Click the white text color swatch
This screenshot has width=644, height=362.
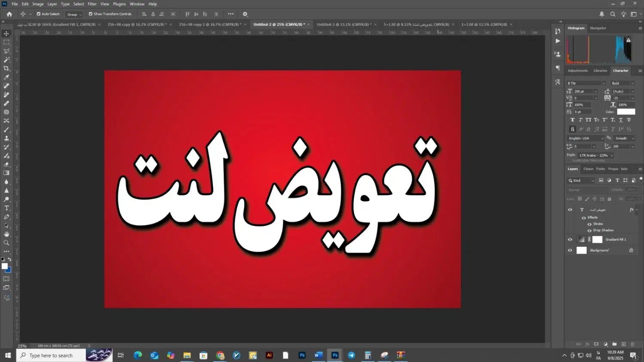click(626, 112)
